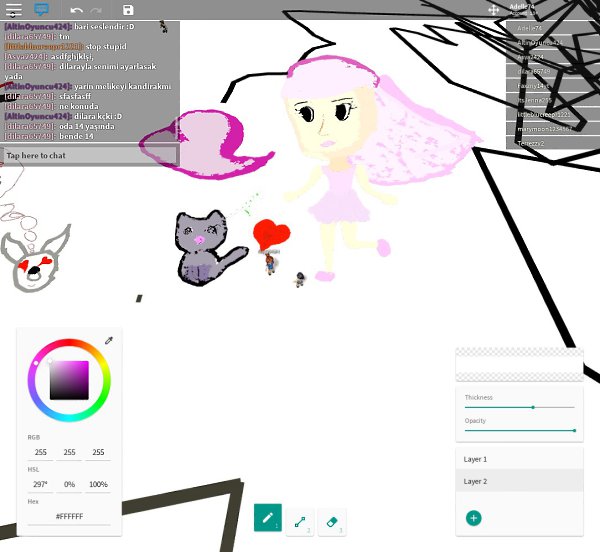Click the Hex color input field
This screenshot has height=552, width=600.
[x=69, y=516]
